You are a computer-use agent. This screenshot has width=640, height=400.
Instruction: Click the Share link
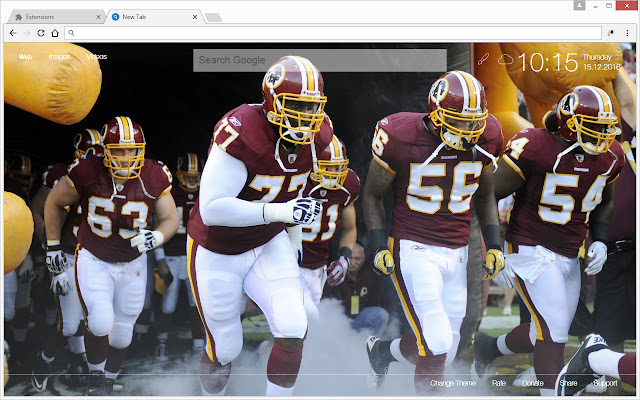click(x=568, y=383)
